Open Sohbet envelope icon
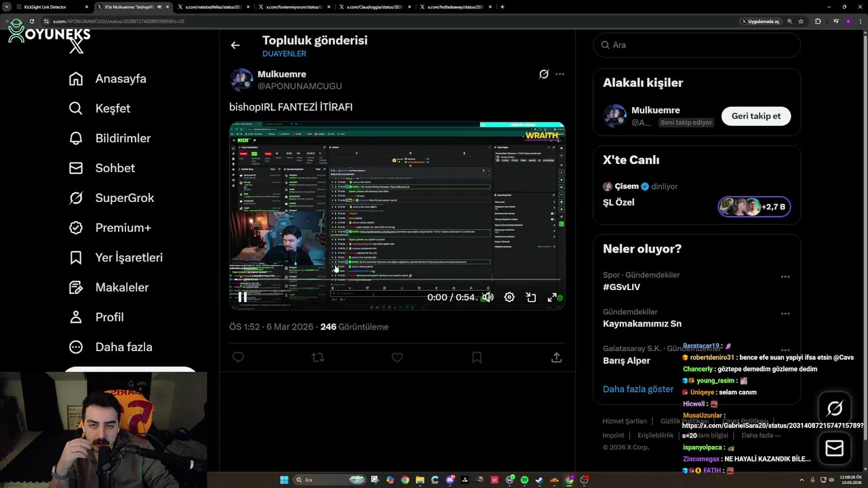 tap(76, 168)
